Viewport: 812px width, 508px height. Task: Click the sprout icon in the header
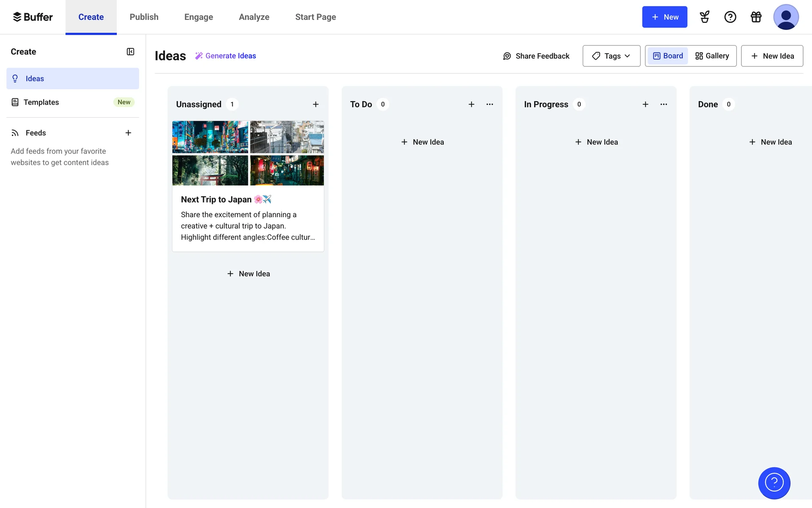coord(705,17)
